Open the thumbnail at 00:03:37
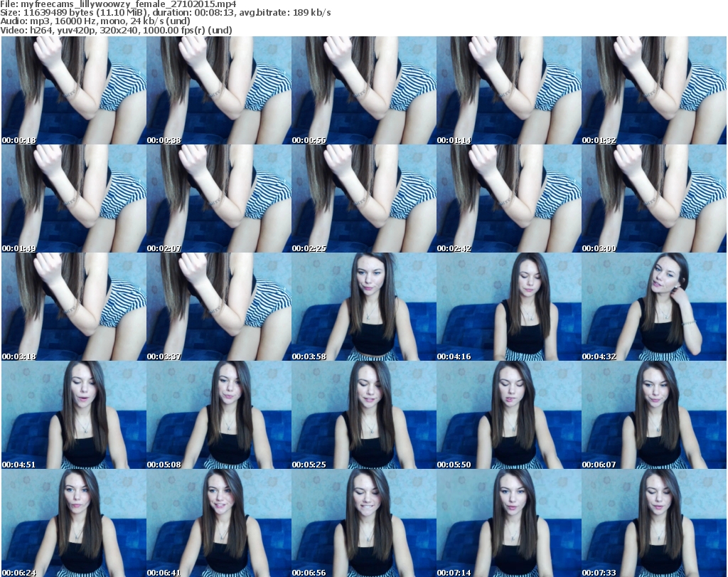Screen dimensions: 728x577 click(219, 307)
